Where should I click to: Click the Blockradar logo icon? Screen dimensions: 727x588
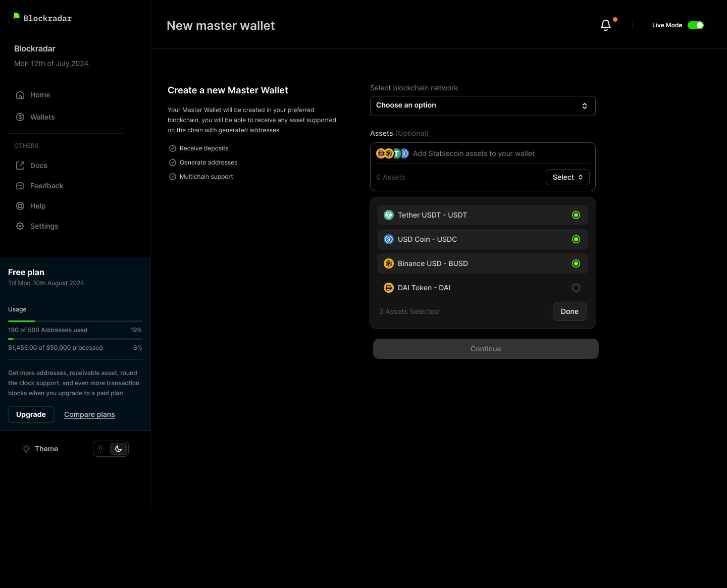pos(14,18)
